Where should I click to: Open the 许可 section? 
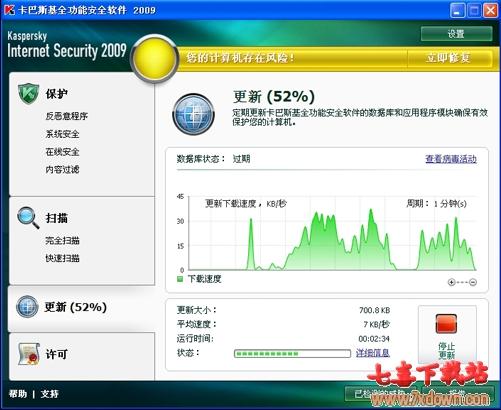(x=57, y=354)
